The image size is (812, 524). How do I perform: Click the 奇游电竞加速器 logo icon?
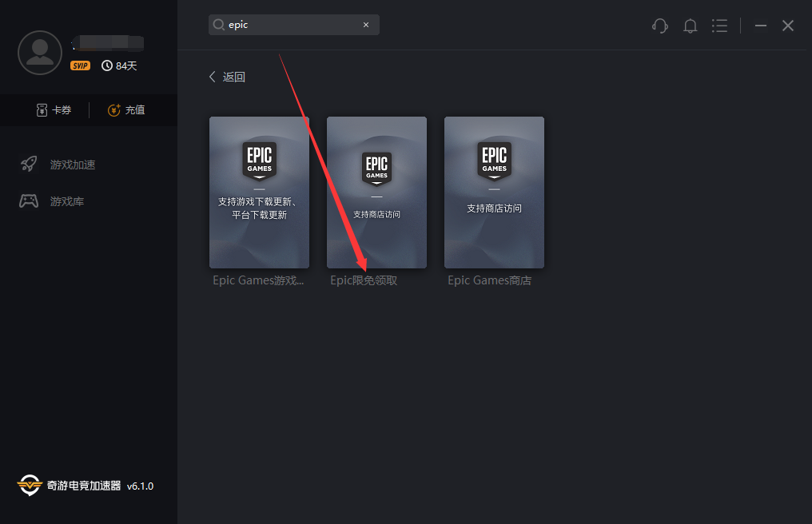(x=30, y=486)
